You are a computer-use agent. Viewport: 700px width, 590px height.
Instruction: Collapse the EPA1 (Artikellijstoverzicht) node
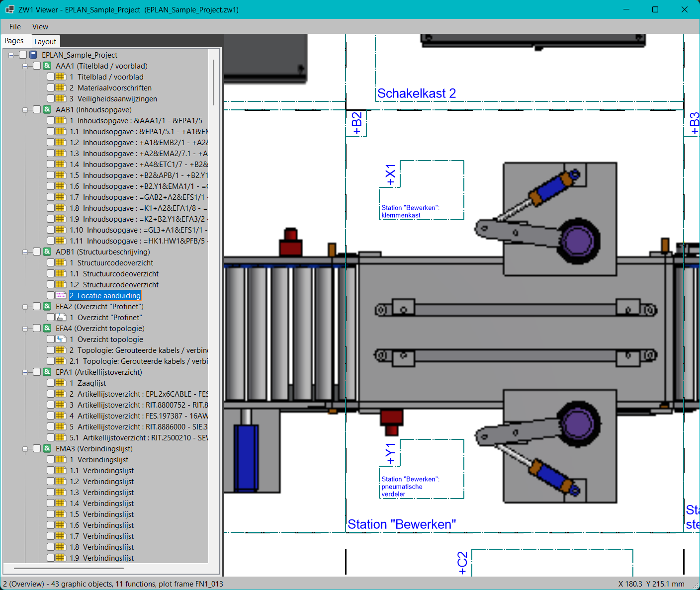pyautogui.click(x=25, y=372)
